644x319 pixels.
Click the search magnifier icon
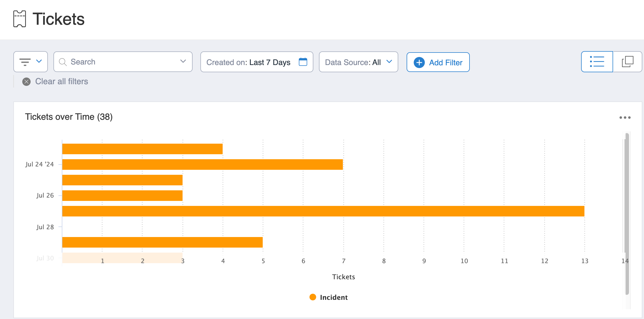tap(63, 62)
